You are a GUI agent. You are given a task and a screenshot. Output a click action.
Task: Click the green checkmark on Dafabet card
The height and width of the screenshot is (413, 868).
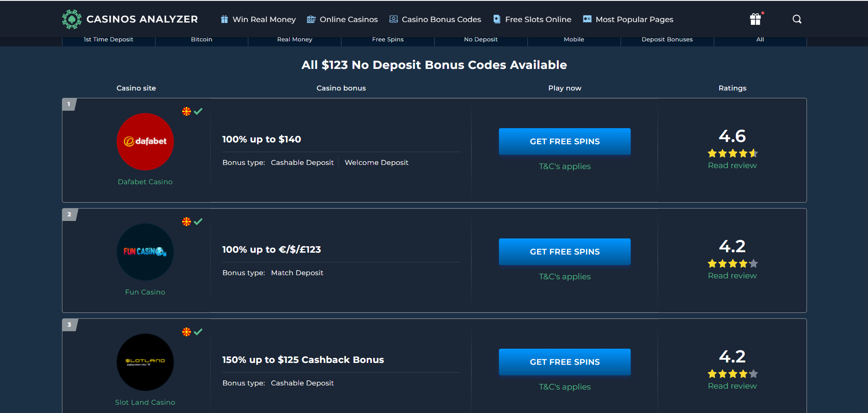[x=198, y=111]
